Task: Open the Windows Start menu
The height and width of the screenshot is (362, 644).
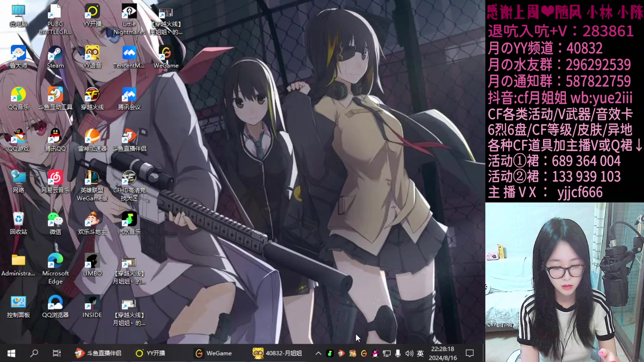Action: 11,353
